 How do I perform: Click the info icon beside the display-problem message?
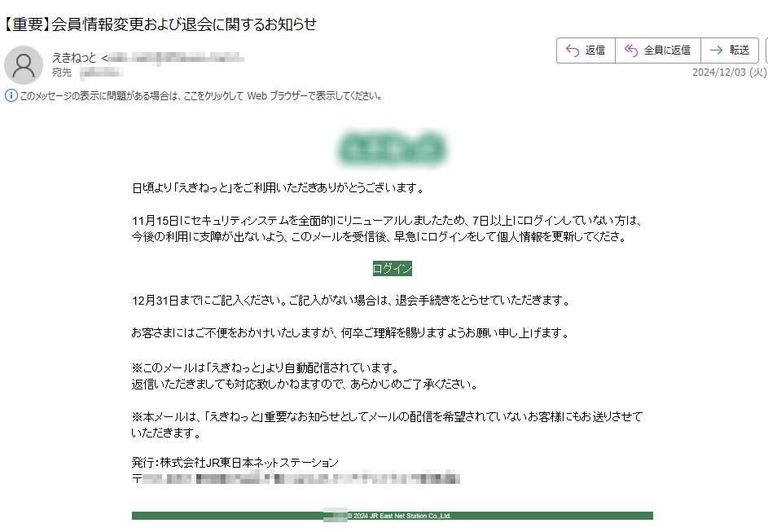click(x=11, y=95)
